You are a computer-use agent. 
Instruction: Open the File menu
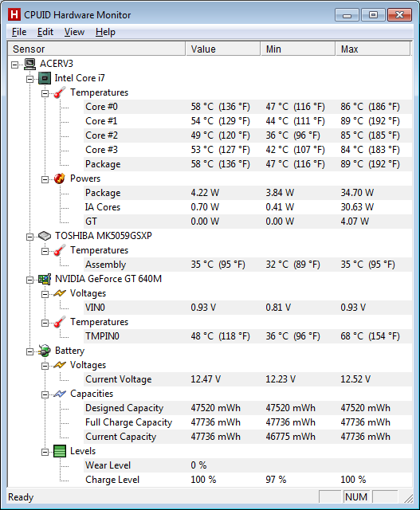(19, 32)
